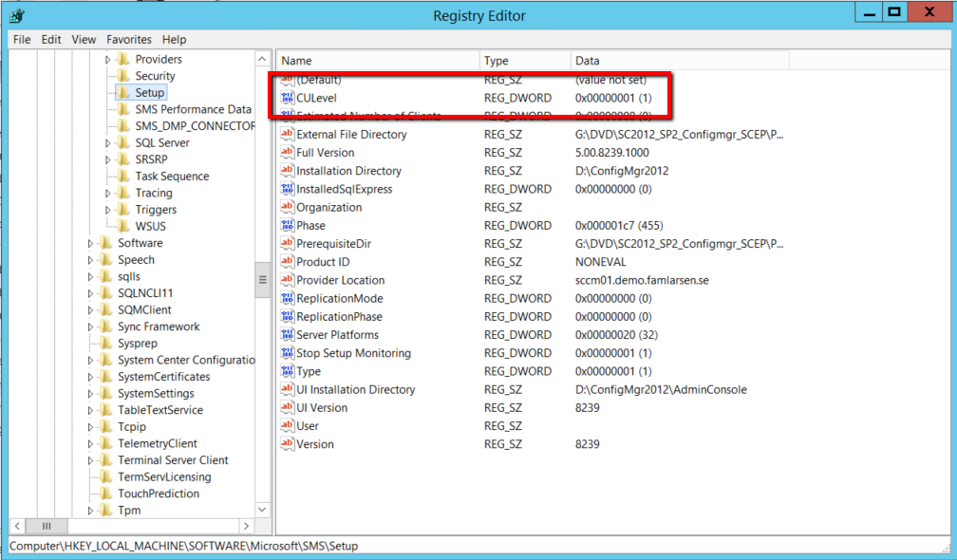Viewport: 957px width, 560px height.
Task: Click the tree pane vertical scrollbar thumb
Action: (x=262, y=280)
